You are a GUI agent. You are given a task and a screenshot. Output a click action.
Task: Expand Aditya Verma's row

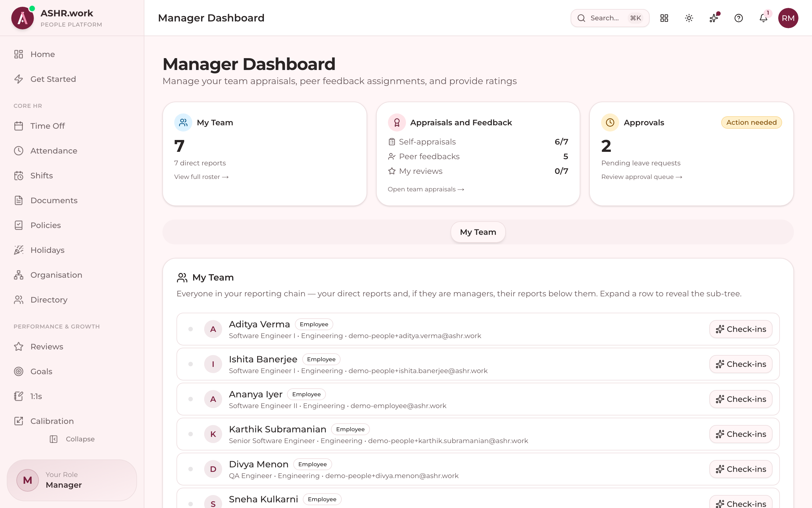(191, 329)
